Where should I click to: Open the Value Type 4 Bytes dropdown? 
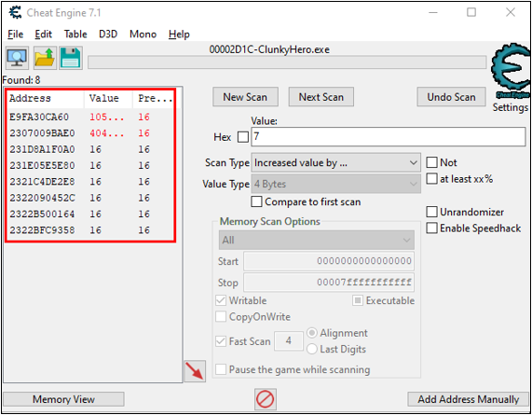point(336,184)
